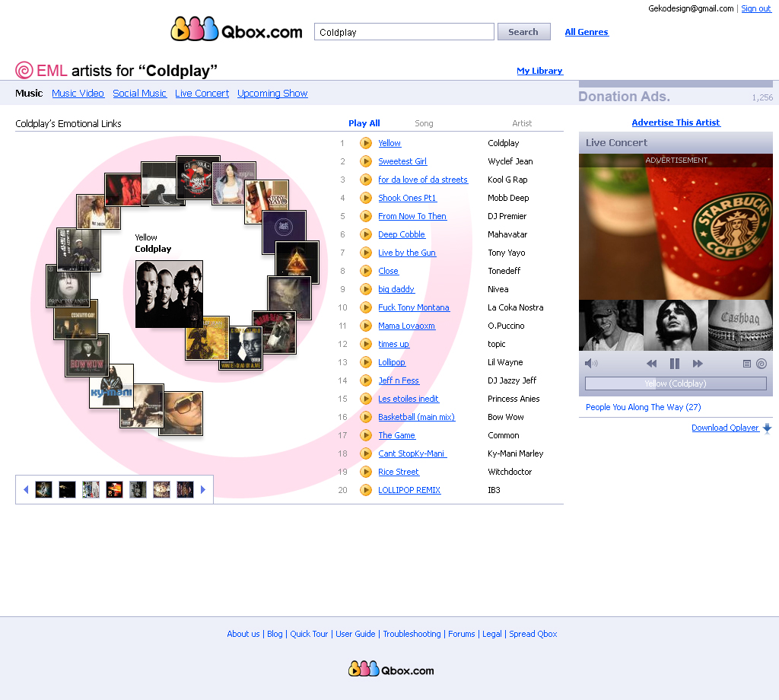The width and height of the screenshot is (779, 700).
Task: Play Deep Cobble using its play icon
Action: point(366,234)
